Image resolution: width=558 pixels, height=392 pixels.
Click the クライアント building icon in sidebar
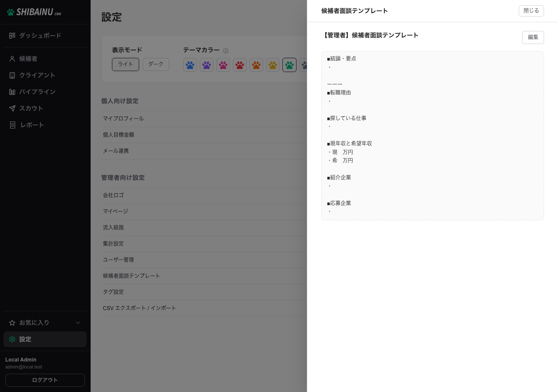12,75
